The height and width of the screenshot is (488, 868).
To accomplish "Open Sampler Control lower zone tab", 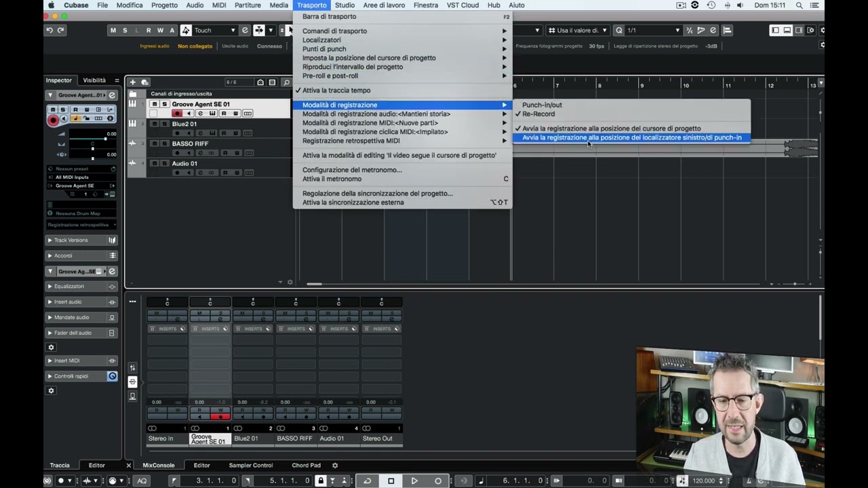I will click(x=251, y=466).
